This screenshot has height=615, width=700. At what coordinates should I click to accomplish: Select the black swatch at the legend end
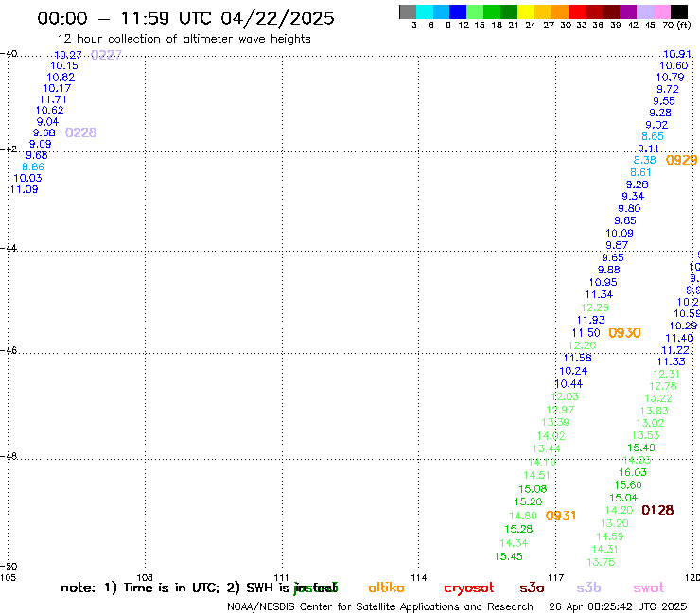pos(679,11)
